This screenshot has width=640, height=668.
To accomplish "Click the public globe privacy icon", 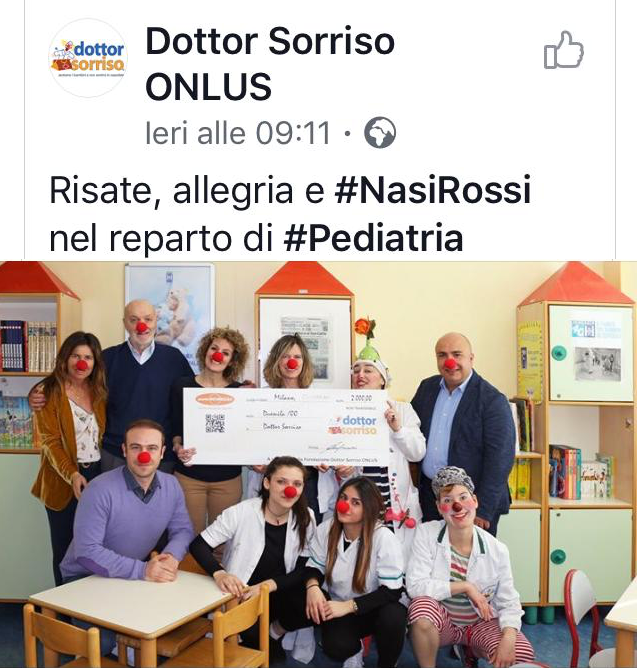I will [380, 132].
